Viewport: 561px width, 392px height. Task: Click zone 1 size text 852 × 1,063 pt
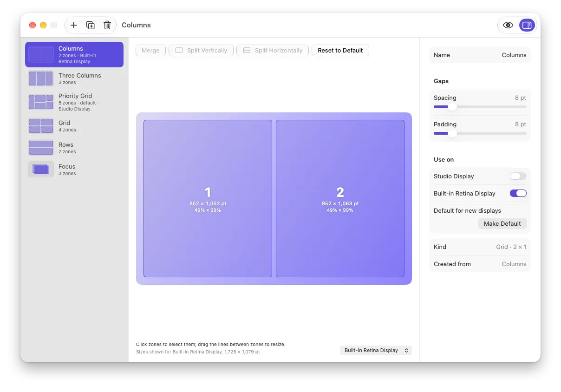pyautogui.click(x=208, y=203)
